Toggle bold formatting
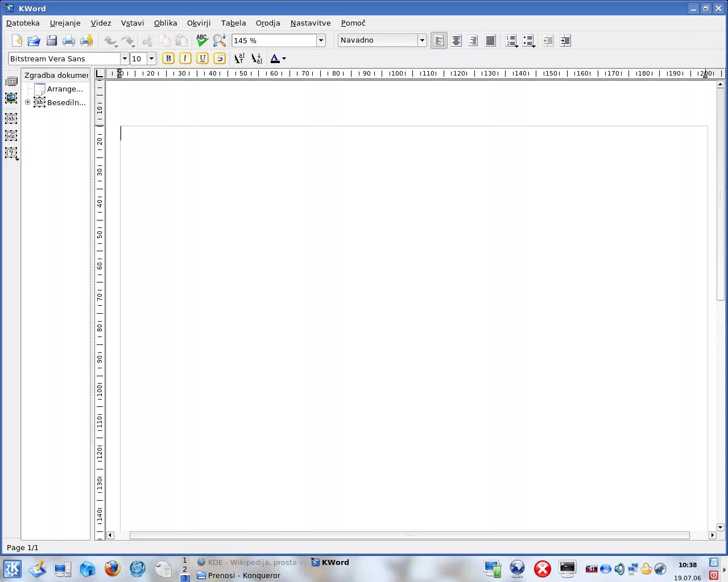Screen dimensions: 728x582 pyautogui.click(x=168, y=58)
